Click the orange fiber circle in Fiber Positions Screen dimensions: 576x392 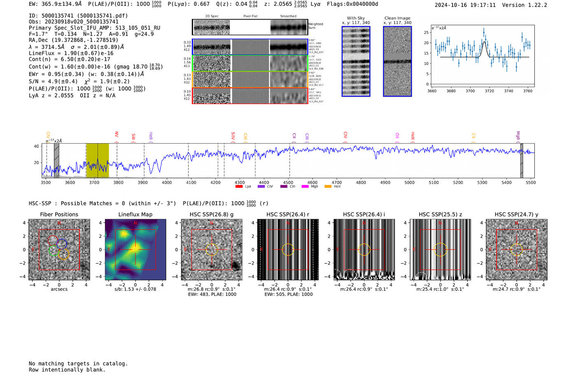(63, 254)
